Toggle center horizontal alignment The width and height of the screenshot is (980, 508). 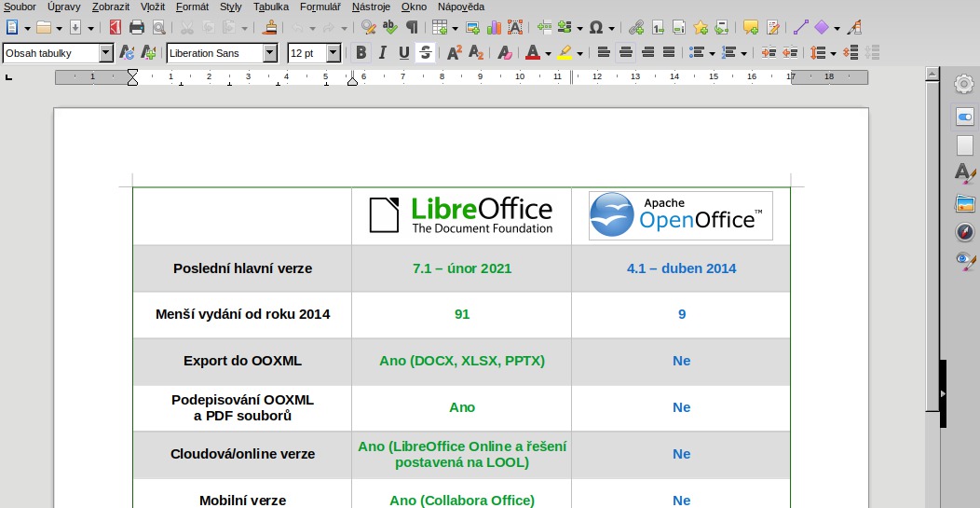626,53
